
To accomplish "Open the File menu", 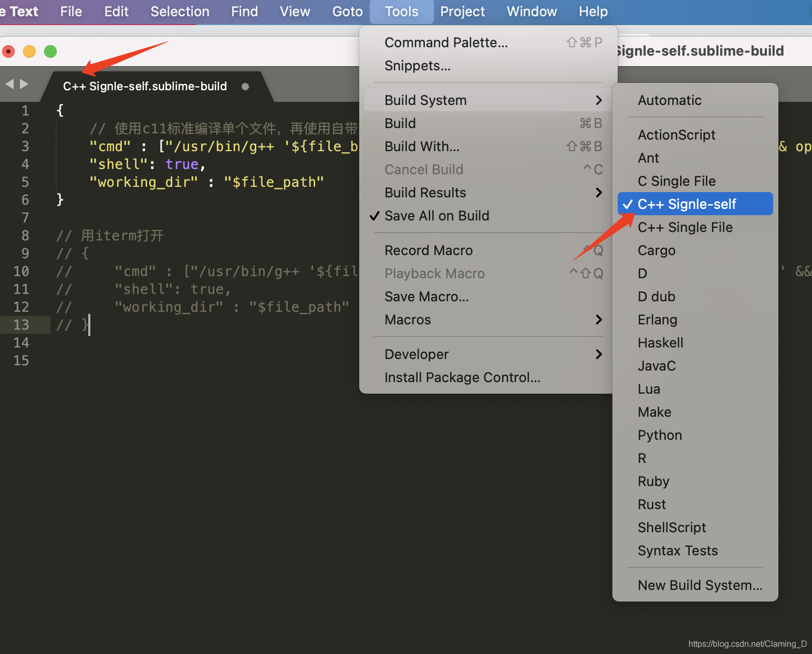I will [x=71, y=12].
